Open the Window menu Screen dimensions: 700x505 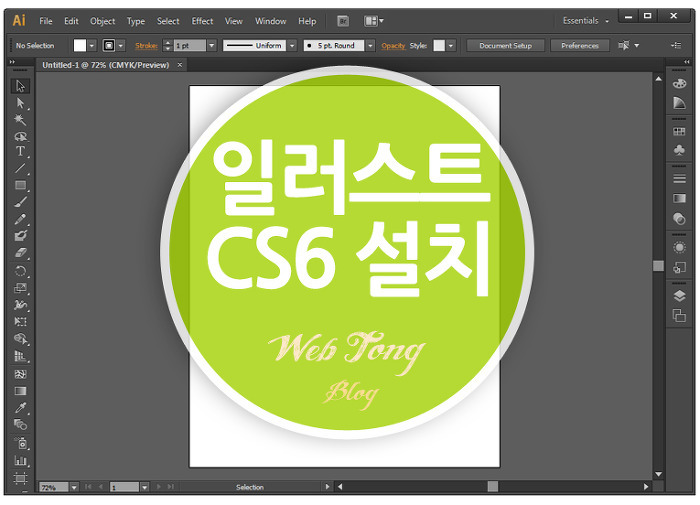coord(271,21)
